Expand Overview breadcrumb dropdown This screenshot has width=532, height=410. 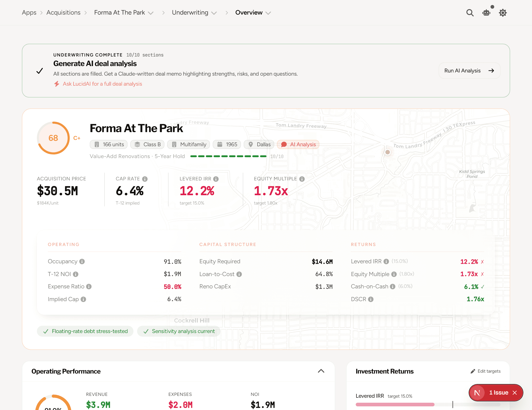pos(268,13)
